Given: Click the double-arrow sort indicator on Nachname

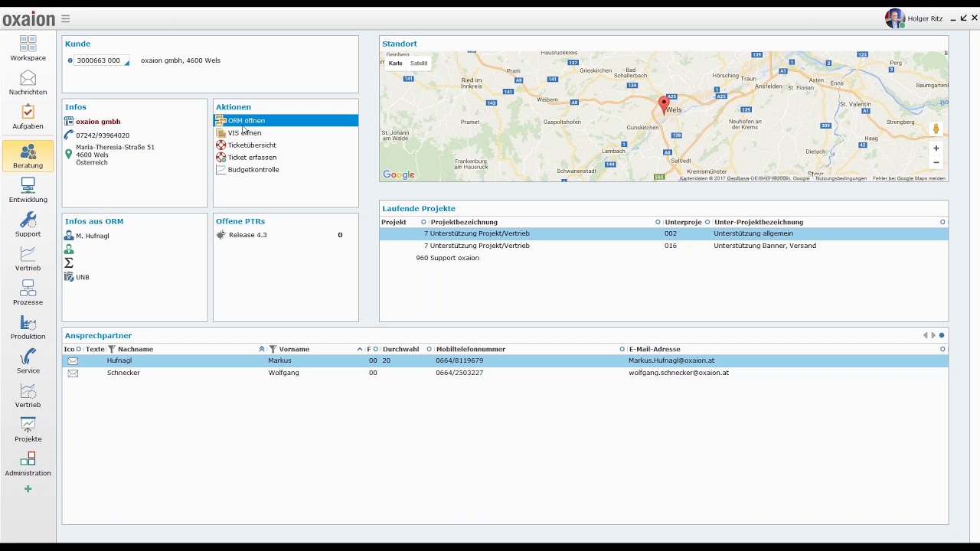Looking at the screenshot, I should click(262, 349).
